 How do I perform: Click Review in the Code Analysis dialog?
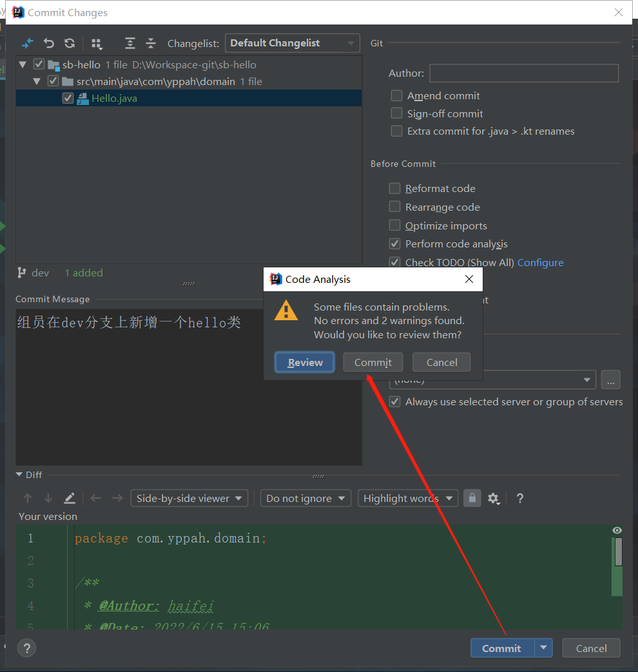tap(305, 362)
